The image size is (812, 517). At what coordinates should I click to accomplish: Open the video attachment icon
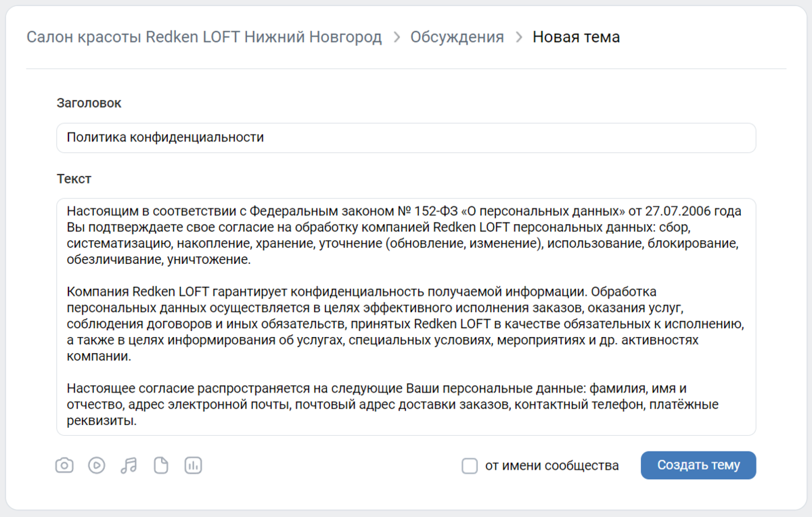(x=96, y=465)
